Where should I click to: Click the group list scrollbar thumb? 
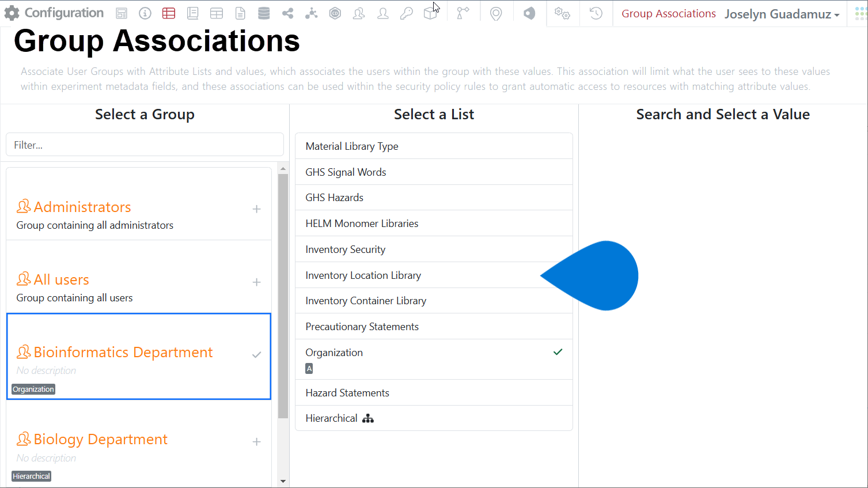point(283,296)
